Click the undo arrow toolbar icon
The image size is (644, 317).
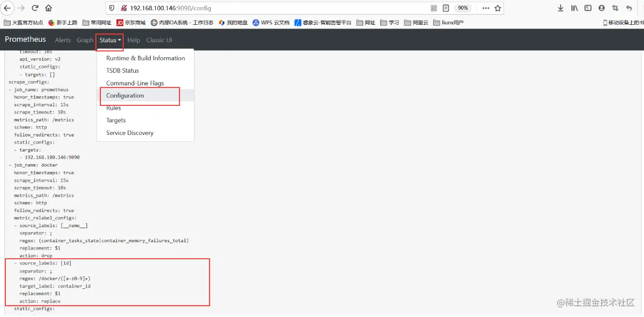tap(629, 8)
